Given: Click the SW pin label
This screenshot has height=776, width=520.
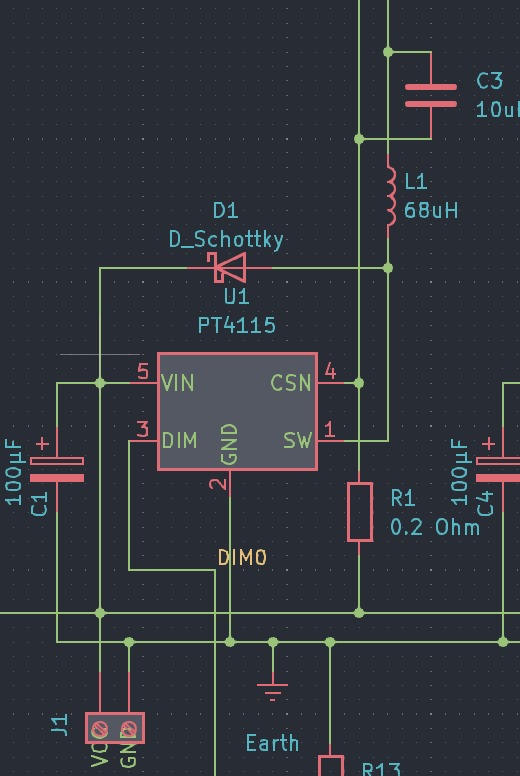Looking at the screenshot, I should (298, 440).
